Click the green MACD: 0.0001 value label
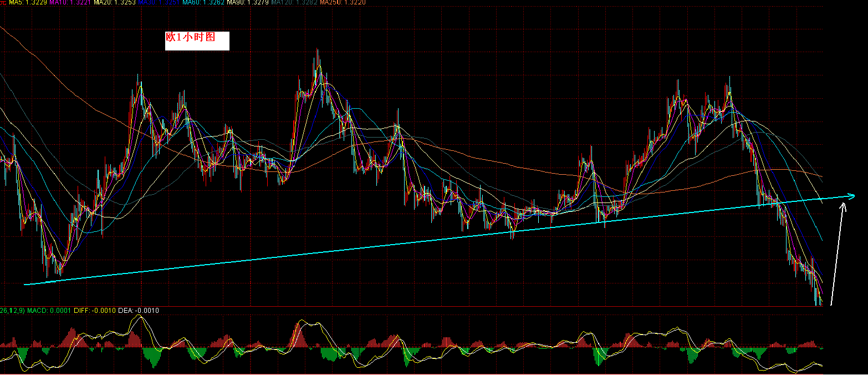The width and height of the screenshot is (868, 375). tap(49, 311)
